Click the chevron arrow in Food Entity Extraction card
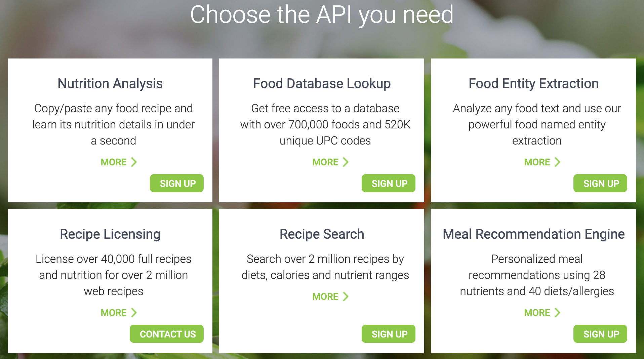Image resolution: width=644 pixels, height=359 pixels. [x=557, y=162]
